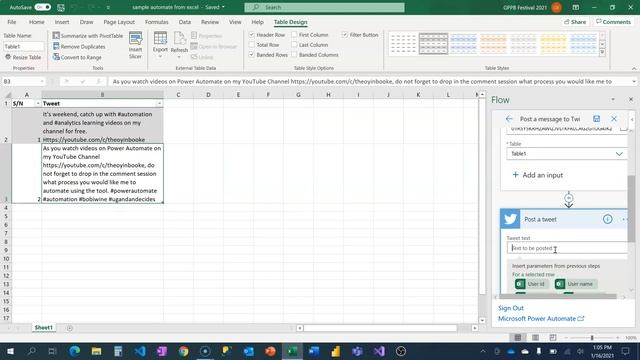
Task: Open Insert Slicer
Action: 136,45
